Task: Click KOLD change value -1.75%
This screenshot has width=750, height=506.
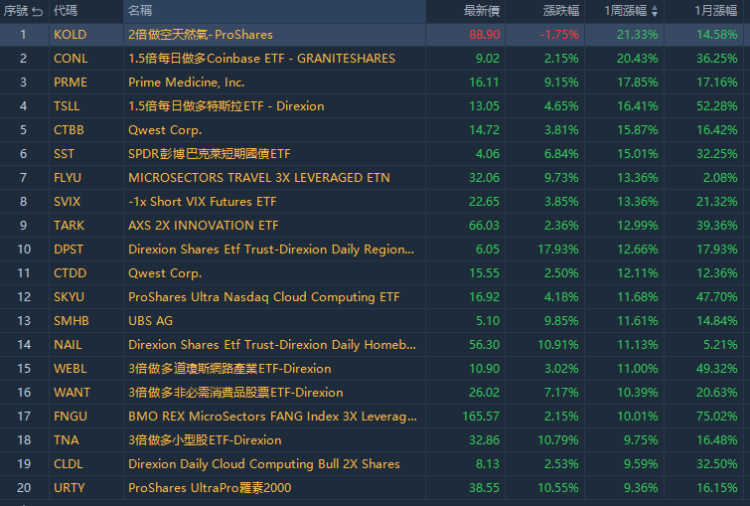Action: click(559, 35)
